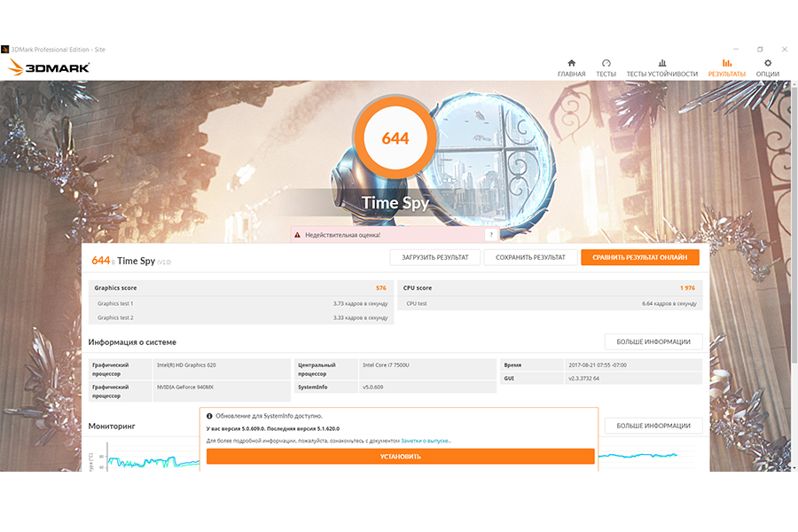Go to the ГЛАВНАЯ home icon
Image resolution: width=798 pixels, height=532 pixels.
tap(571, 63)
